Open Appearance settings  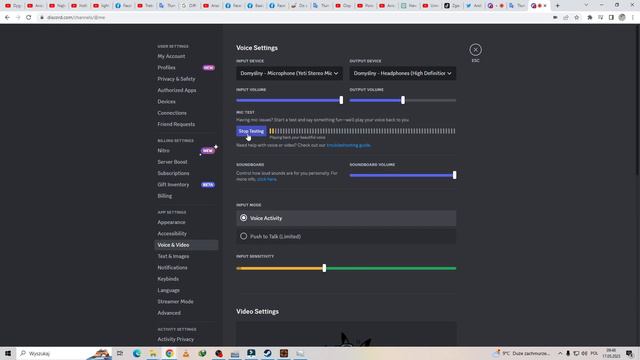pyautogui.click(x=171, y=222)
